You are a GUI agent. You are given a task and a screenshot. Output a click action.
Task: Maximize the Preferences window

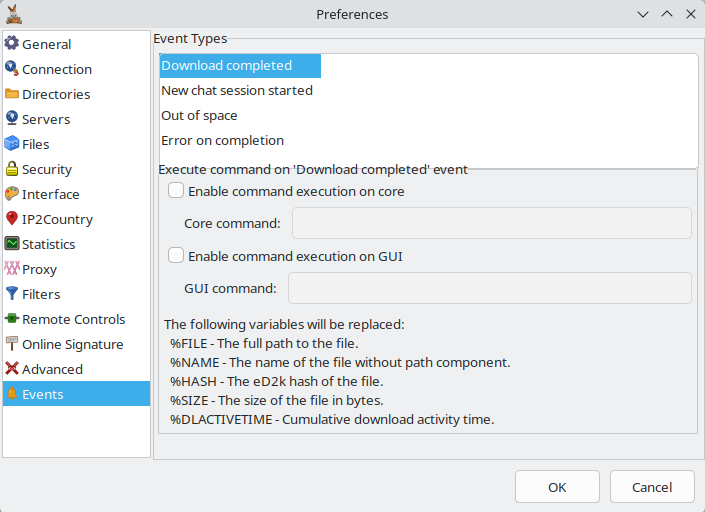coord(667,14)
